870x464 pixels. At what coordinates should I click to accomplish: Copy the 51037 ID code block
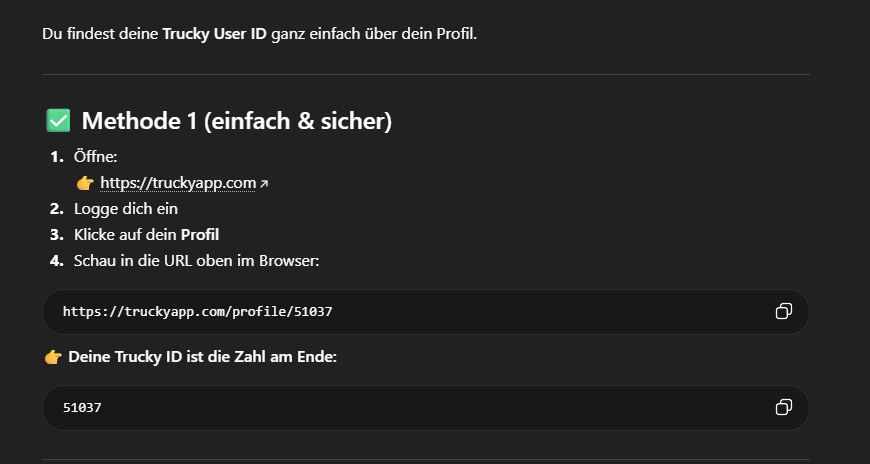pyautogui.click(x=783, y=407)
